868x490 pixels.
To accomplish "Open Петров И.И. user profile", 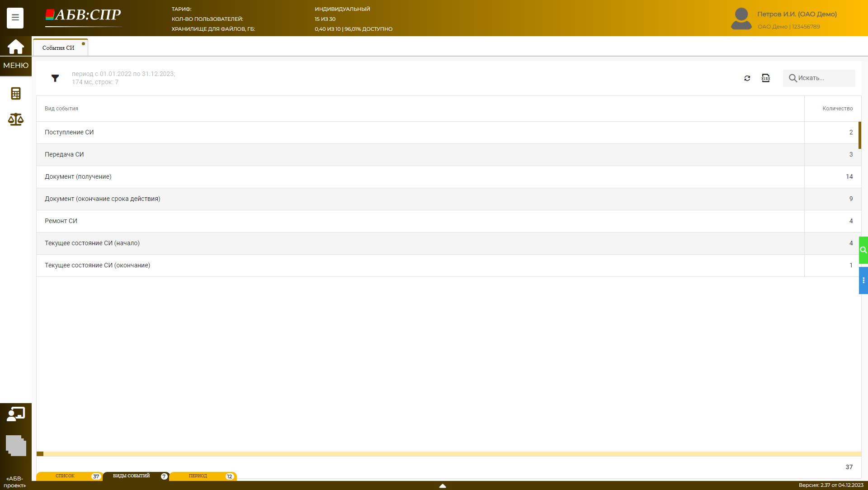I will tap(797, 14).
